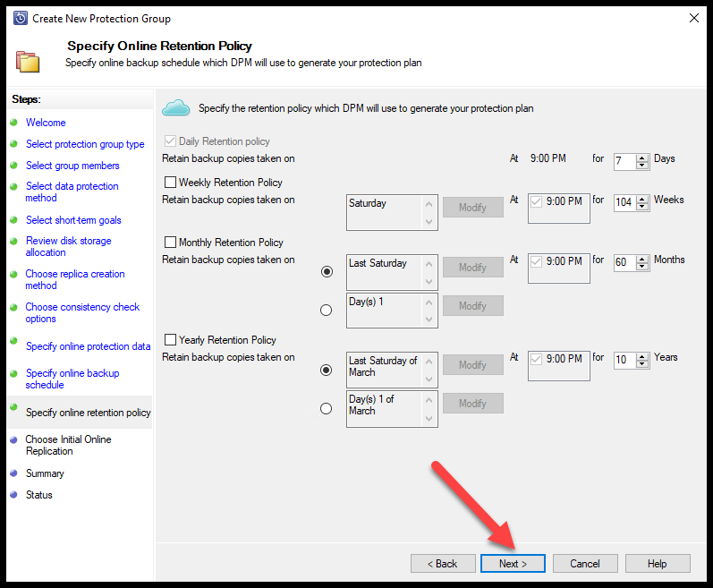The height and width of the screenshot is (588, 713).
Task: Cancel the protection group wizard
Action: (x=585, y=564)
